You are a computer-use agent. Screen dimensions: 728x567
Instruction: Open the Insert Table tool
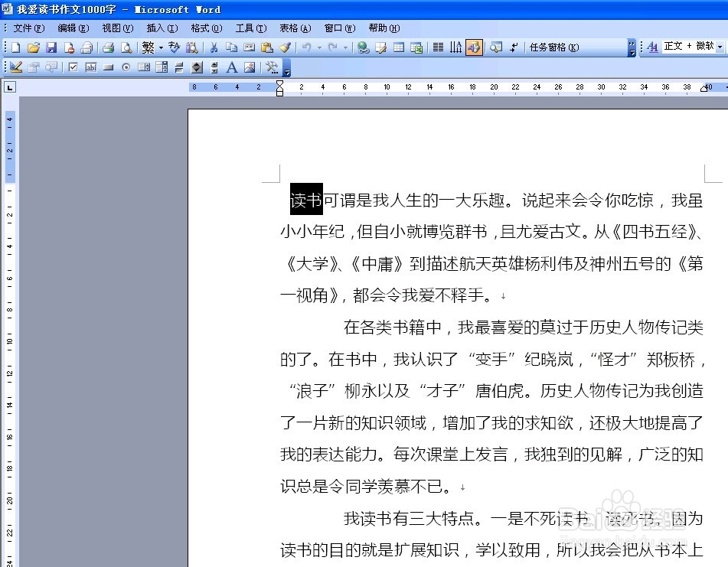click(x=398, y=47)
